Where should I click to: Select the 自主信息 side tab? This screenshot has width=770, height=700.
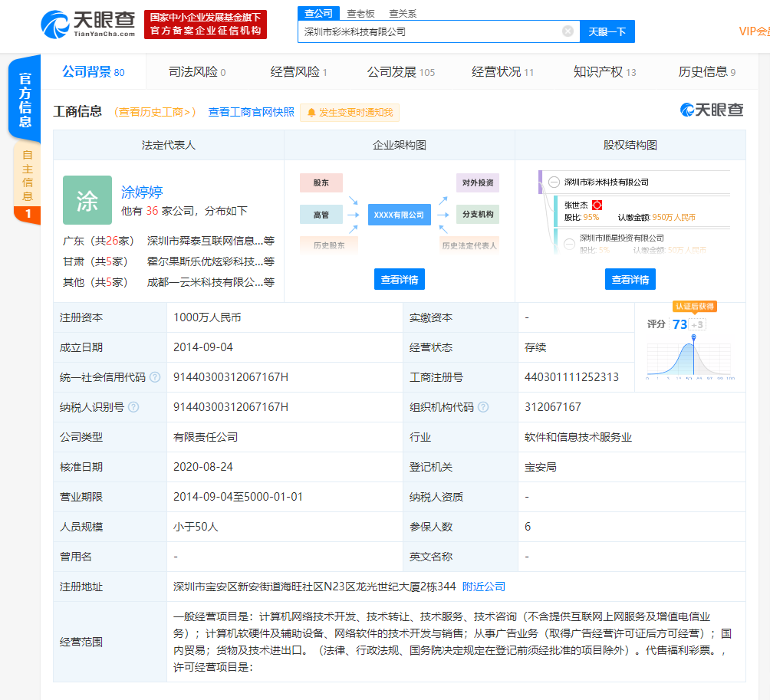[x=27, y=182]
